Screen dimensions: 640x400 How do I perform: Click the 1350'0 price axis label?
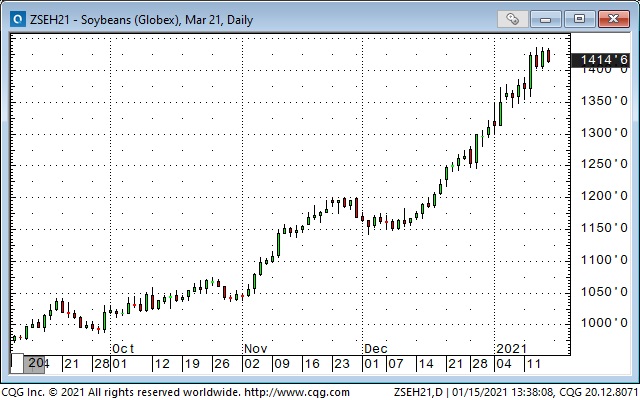(x=604, y=101)
